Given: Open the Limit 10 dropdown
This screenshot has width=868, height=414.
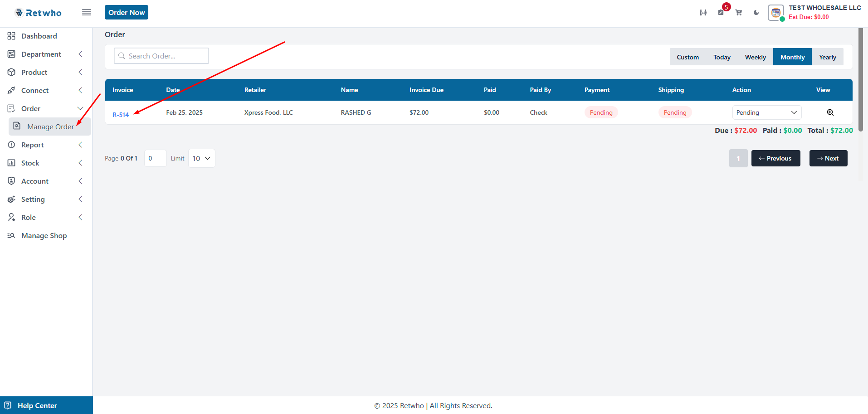Looking at the screenshot, I should [x=201, y=158].
